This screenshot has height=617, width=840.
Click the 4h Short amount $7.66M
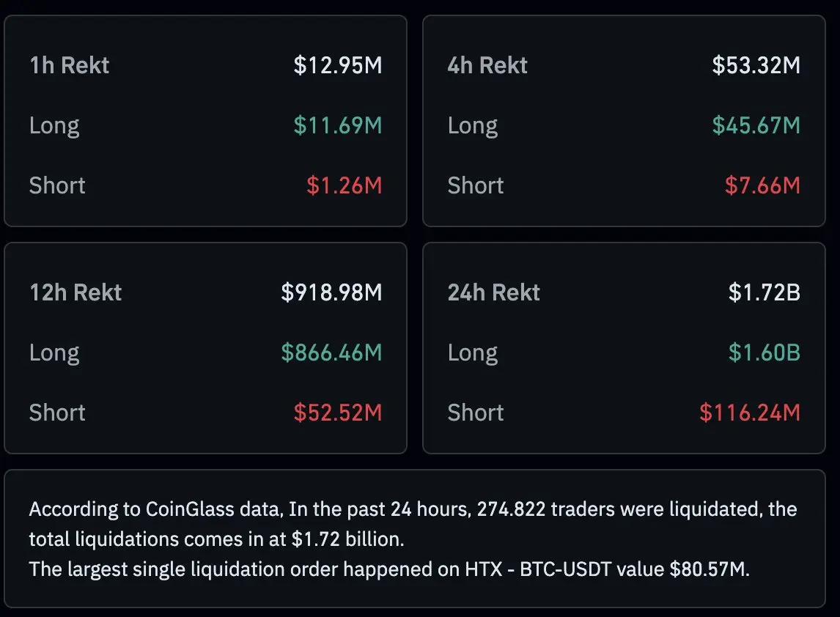(x=762, y=185)
